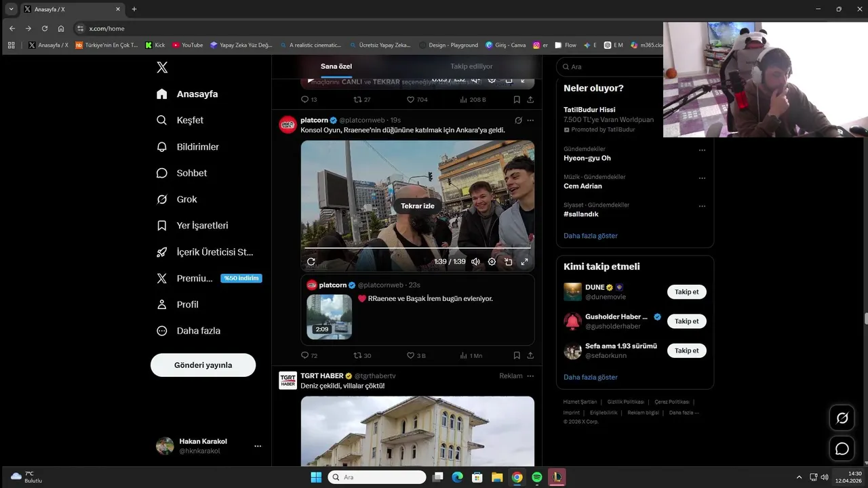This screenshot has width=868, height=488.
Task: Select the Sana özel tab
Action: pyautogui.click(x=336, y=66)
